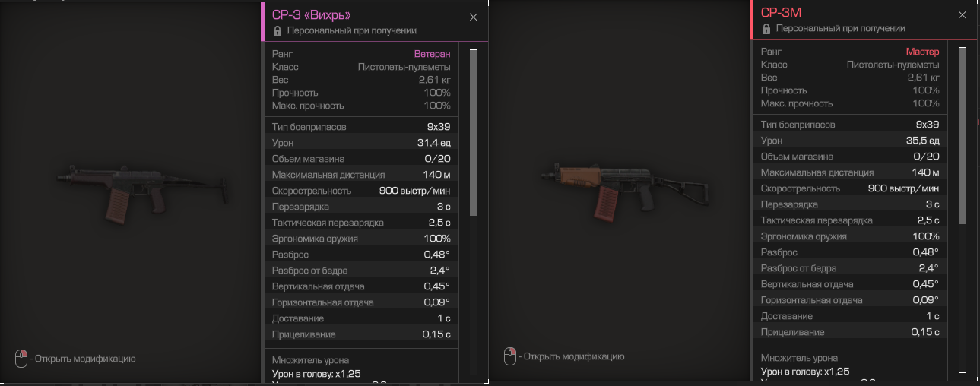Click the Ветеран rank label
980x386 pixels.
[432, 54]
